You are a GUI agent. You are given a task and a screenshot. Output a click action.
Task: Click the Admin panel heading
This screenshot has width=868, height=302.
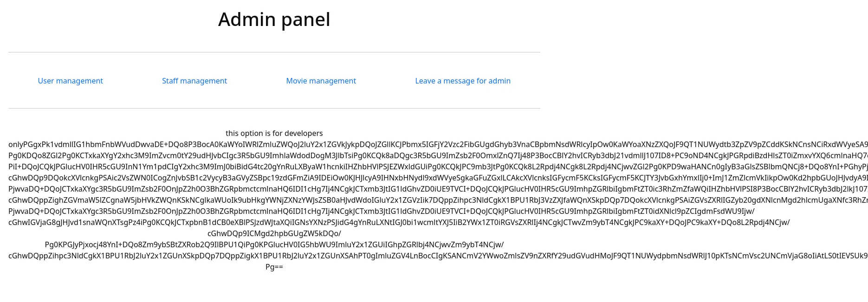[x=274, y=19]
